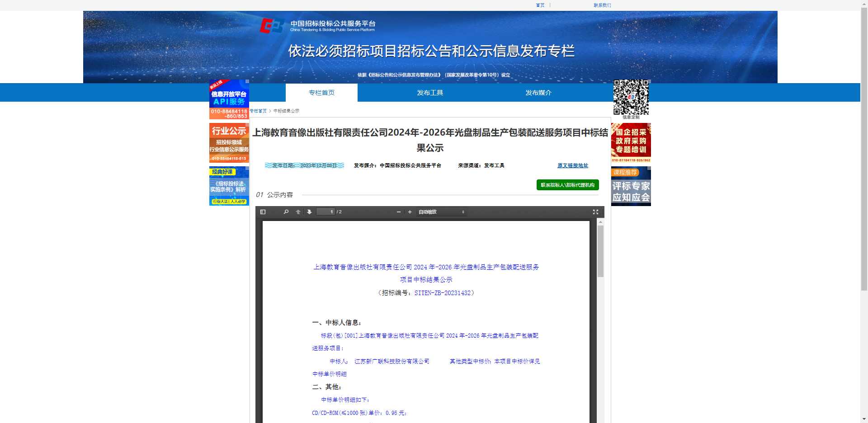Click 江苏新广联科技股份有限公司 in PDF
868x423 pixels.
click(392, 362)
